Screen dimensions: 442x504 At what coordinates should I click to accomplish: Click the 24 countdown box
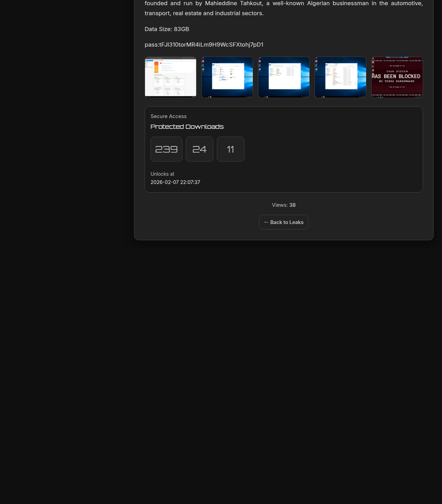click(x=200, y=149)
